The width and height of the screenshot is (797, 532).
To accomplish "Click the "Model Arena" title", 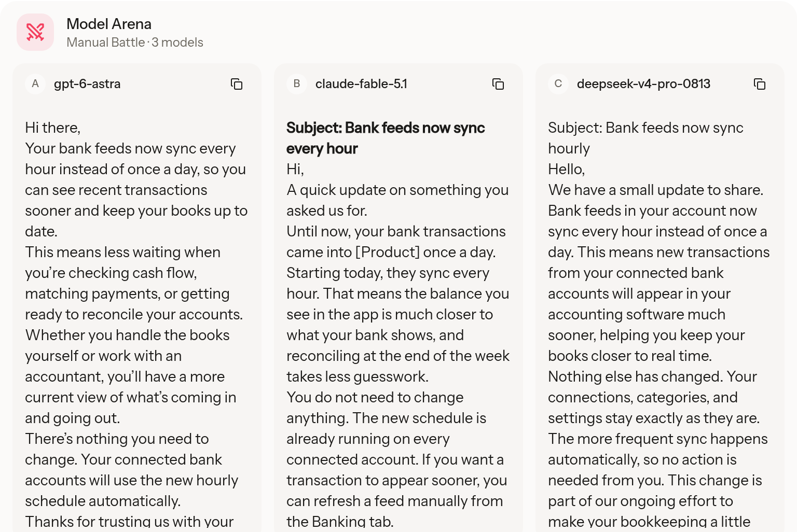I will click(x=109, y=24).
